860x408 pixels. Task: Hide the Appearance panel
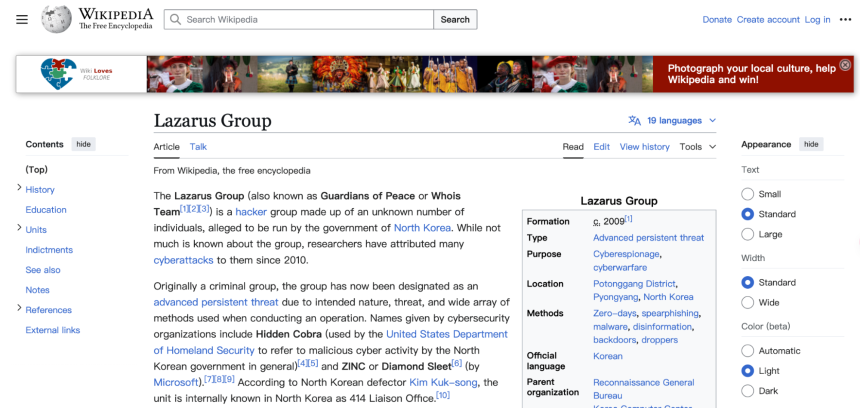pos(811,144)
